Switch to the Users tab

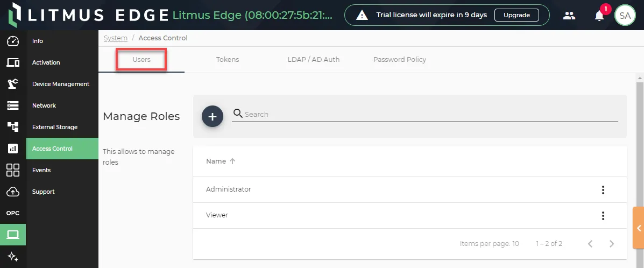point(141,60)
